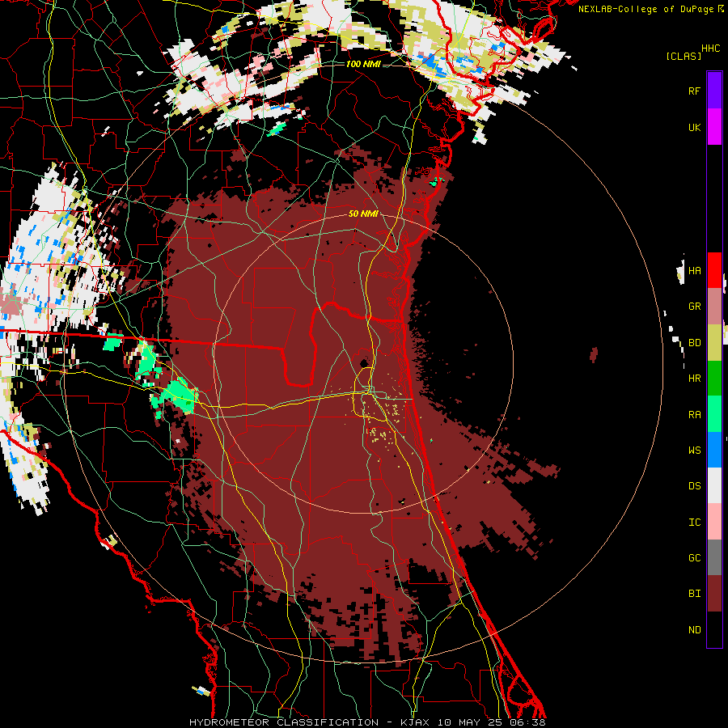Click the BD legend label
Image resolution: width=728 pixels, height=728 pixels.
694,343
